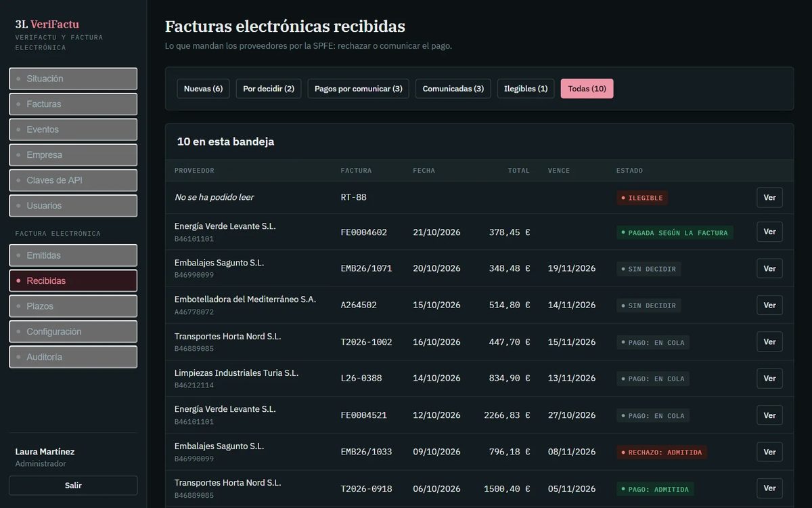Click Ver for invoice FE0004521

click(769, 415)
